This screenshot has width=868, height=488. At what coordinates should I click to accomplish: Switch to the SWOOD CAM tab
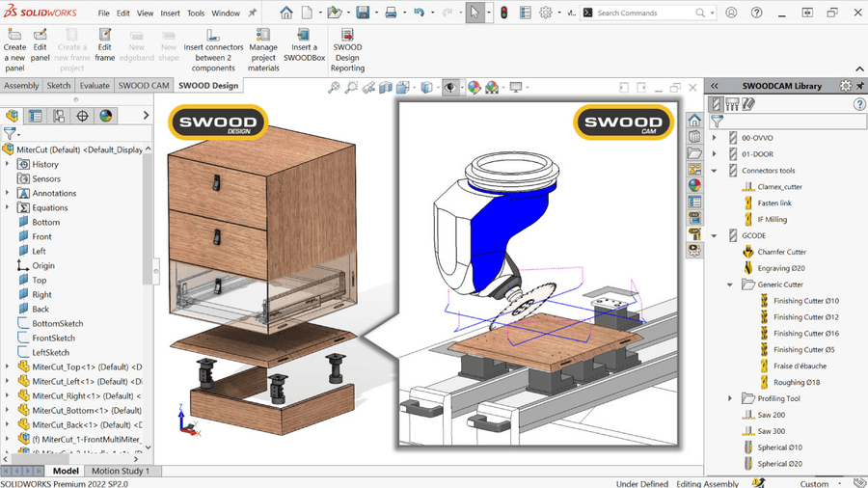tap(143, 86)
